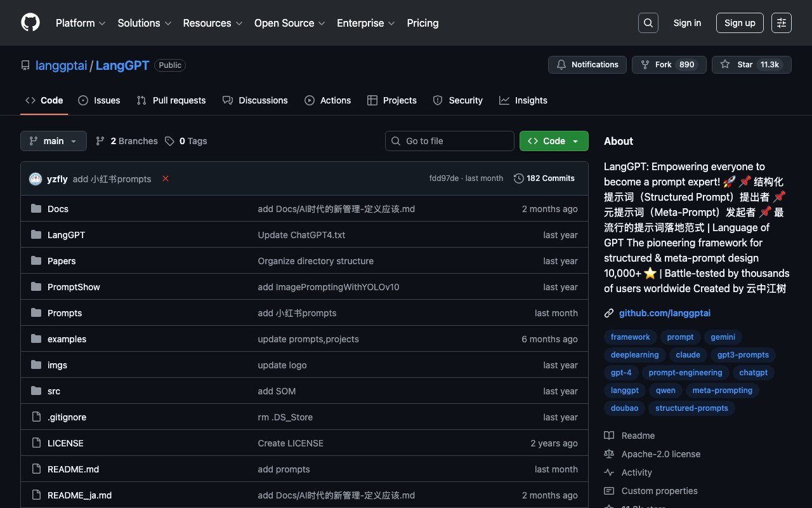Click the Sign up button
The image size is (812, 508).
(x=740, y=23)
